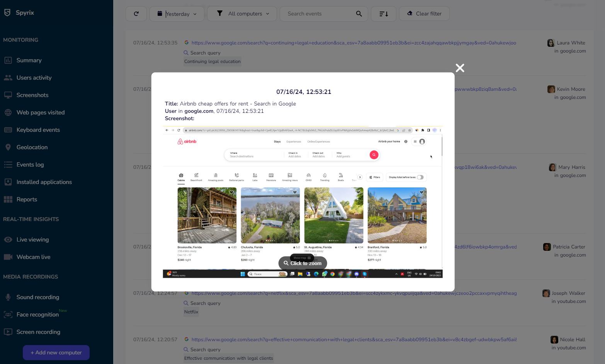The width and height of the screenshot is (605, 364).
Task: Click Screenshots monitor icon in sidebar
Action: [8, 95]
